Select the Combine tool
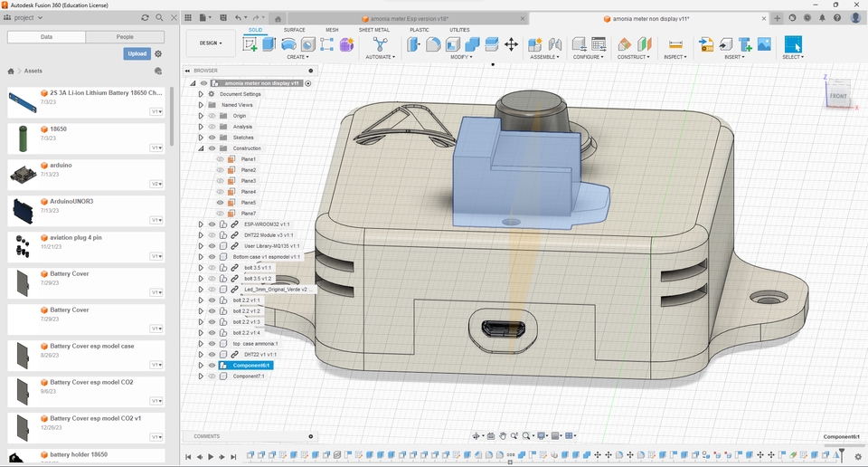Screen dimensions: 868x467 [x=472, y=44]
